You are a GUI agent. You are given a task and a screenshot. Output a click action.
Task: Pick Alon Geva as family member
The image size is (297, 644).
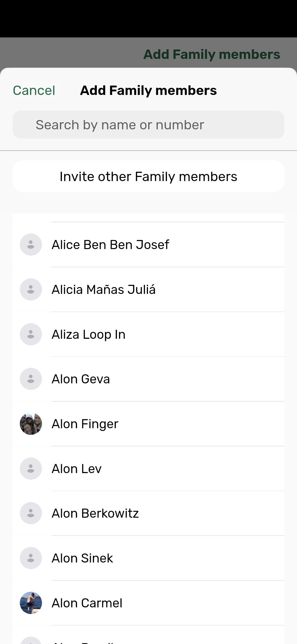(x=81, y=379)
